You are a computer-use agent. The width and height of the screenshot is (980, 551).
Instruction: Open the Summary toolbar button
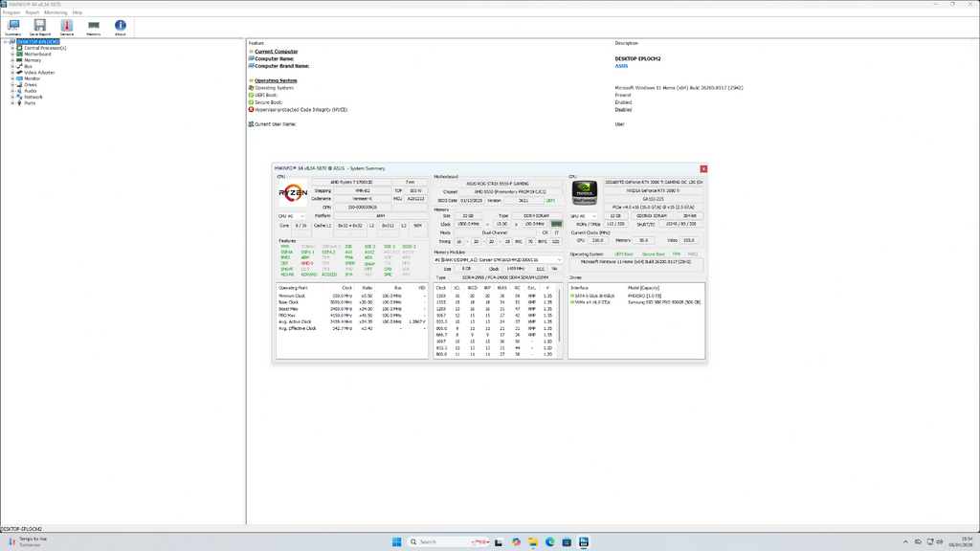13,28
